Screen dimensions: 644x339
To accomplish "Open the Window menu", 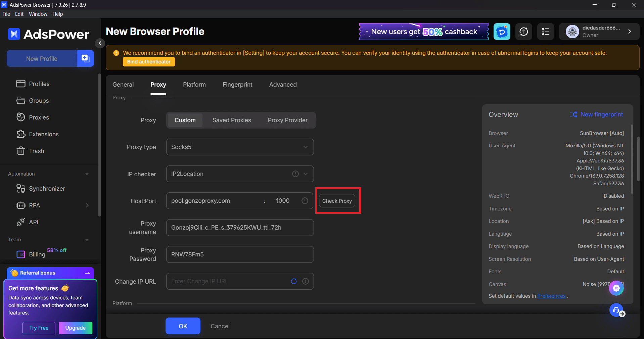I will tap(38, 14).
